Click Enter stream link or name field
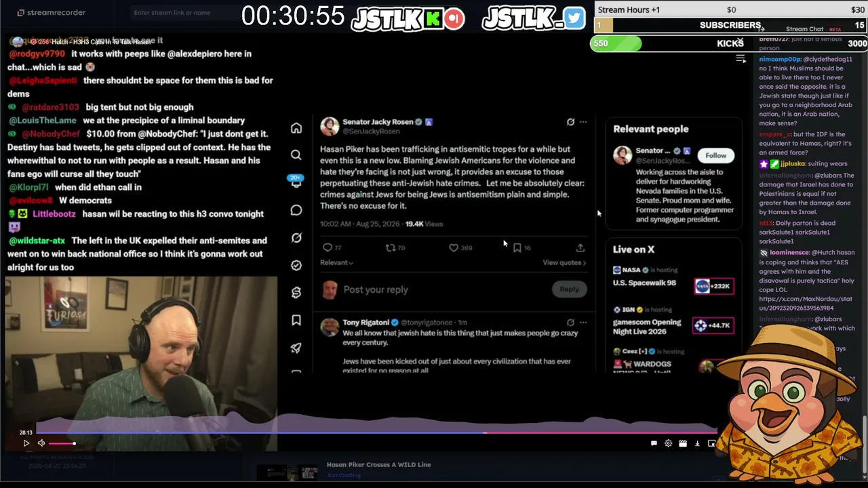The height and width of the screenshot is (488, 868). click(172, 12)
